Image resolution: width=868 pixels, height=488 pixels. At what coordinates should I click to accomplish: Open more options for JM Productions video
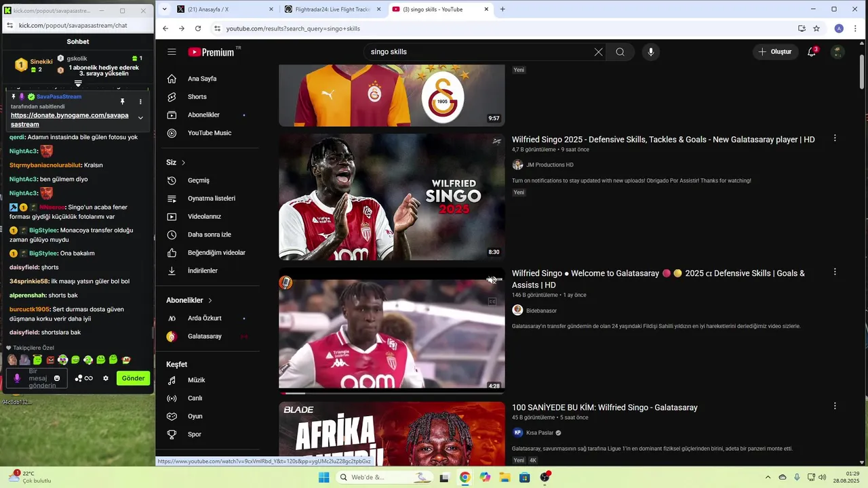tap(835, 138)
